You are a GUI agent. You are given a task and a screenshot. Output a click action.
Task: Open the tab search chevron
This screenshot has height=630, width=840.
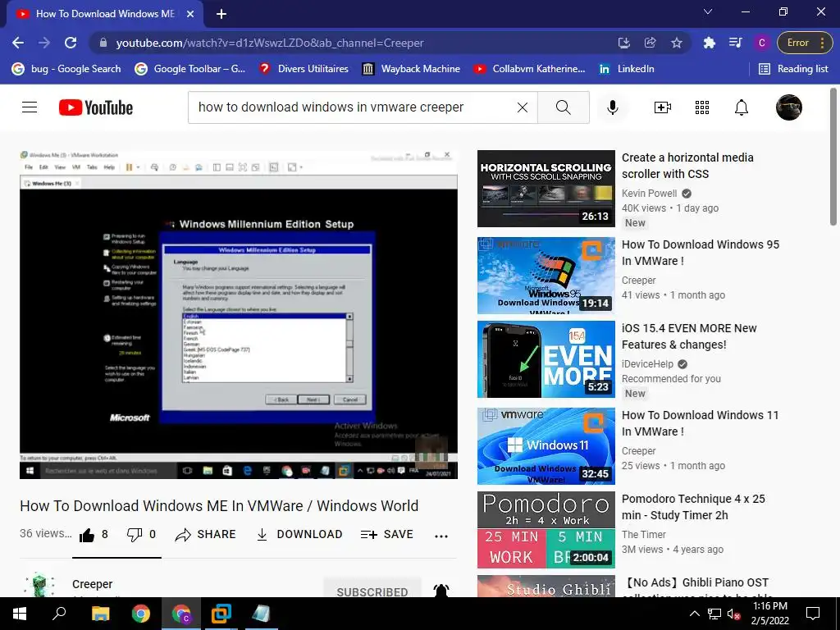[708, 11]
